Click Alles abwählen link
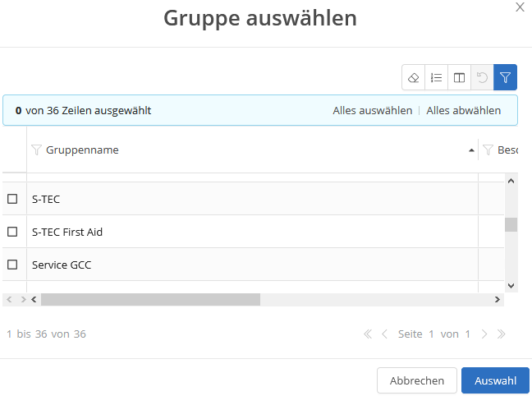 click(x=463, y=110)
